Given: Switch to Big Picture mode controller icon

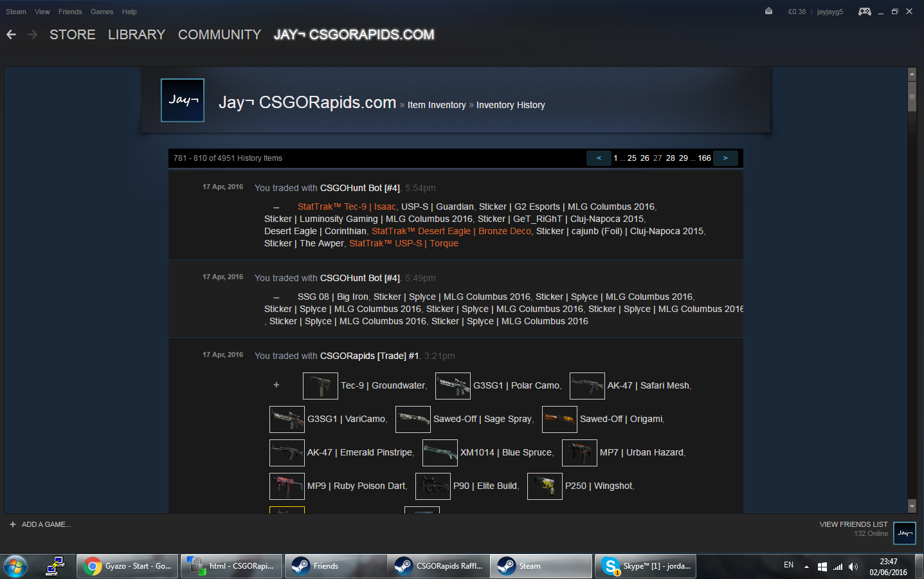Looking at the screenshot, I should click(865, 12).
